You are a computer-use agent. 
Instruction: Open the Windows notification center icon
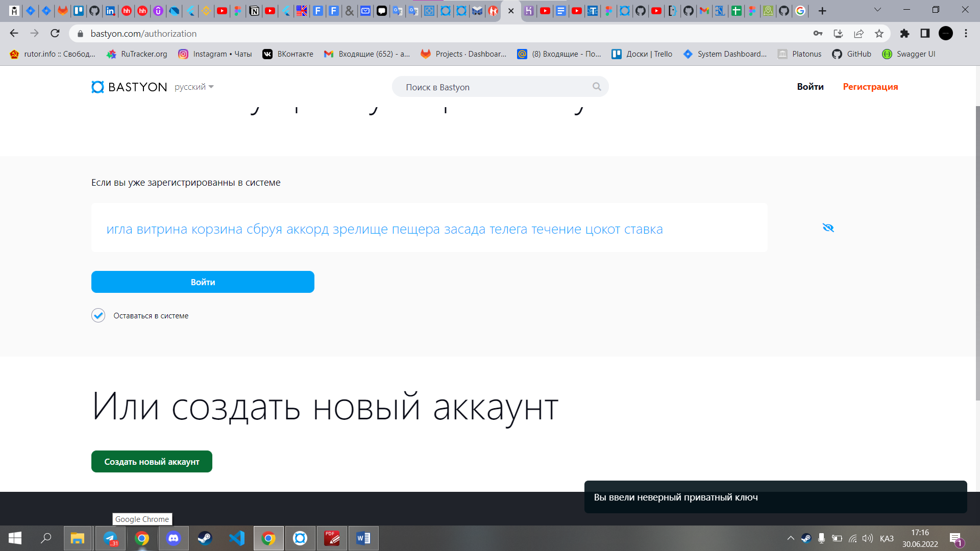click(x=956, y=539)
